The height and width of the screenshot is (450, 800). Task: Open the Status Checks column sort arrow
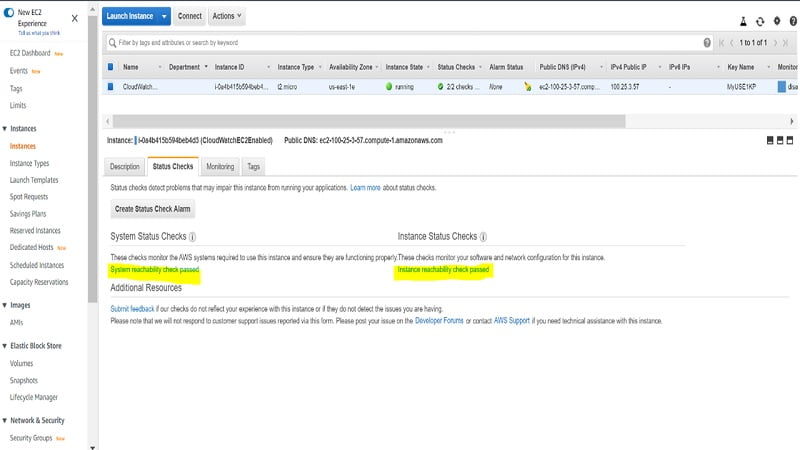(x=480, y=67)
